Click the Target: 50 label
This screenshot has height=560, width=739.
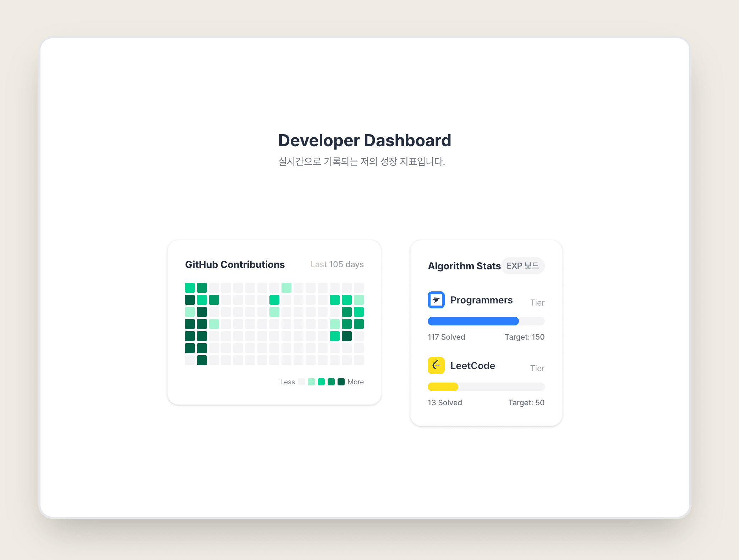[526, 402]
